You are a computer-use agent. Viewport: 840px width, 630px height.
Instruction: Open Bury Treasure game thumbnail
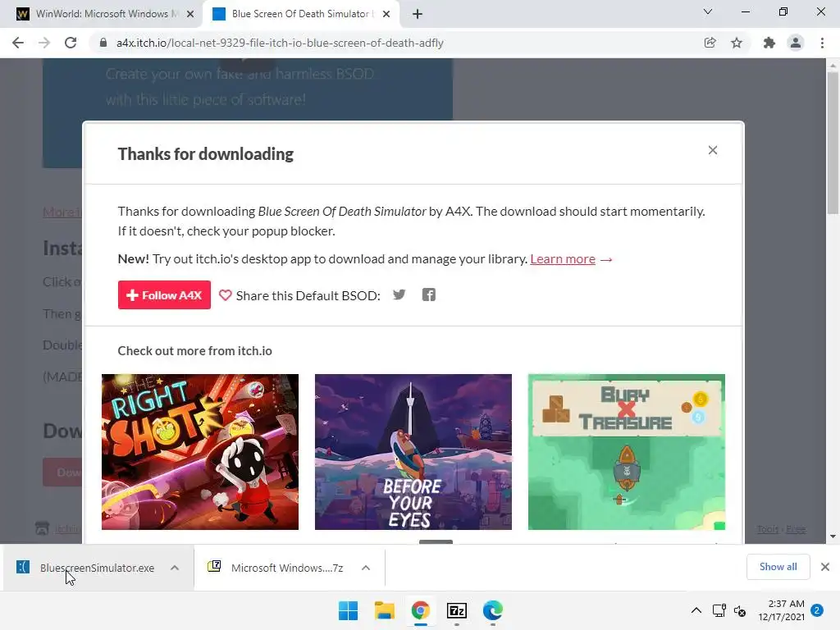tap(626, 452)
